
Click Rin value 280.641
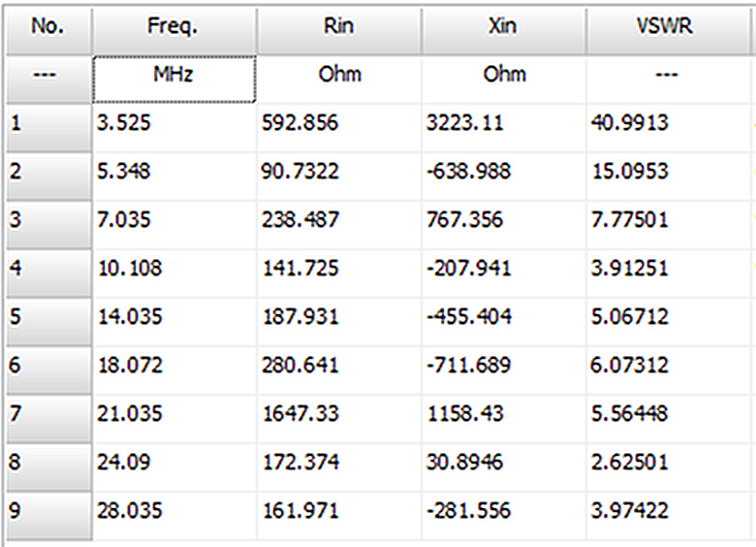pyautogui.click(x=339, y=370)
